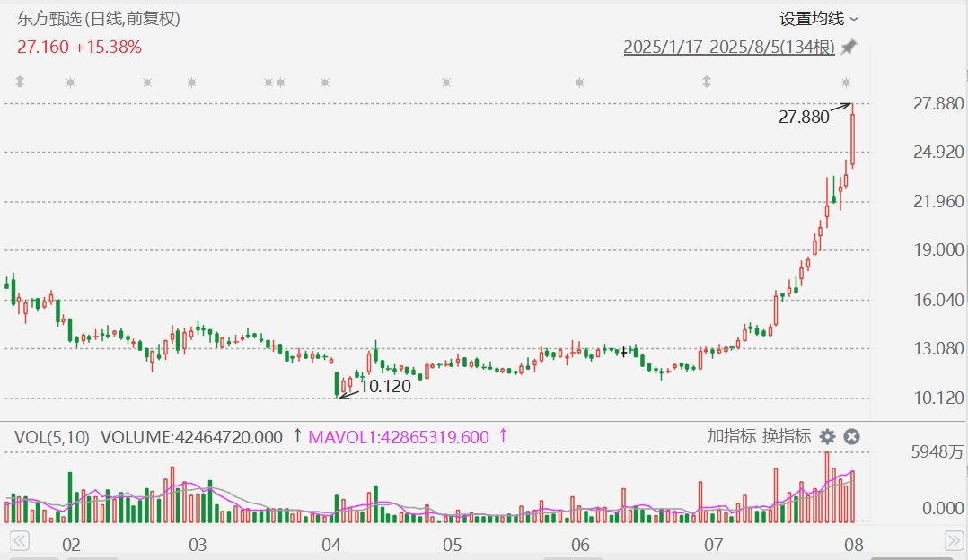Image resolution: width=968 pixels, height=560 pixels.
Task: Click the 2025/1/17-2025/8/5(134根) date range link
Action: click(x=729, y=47)
